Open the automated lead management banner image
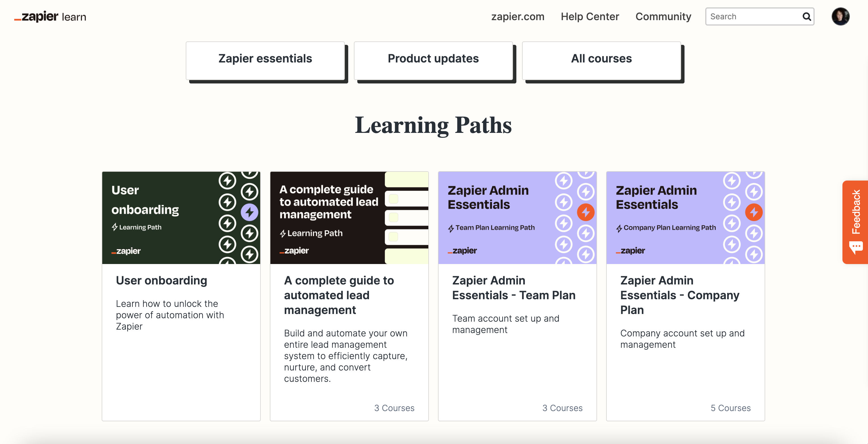The height and width of the screenshot is (444, 868). [x=349, y=218]
